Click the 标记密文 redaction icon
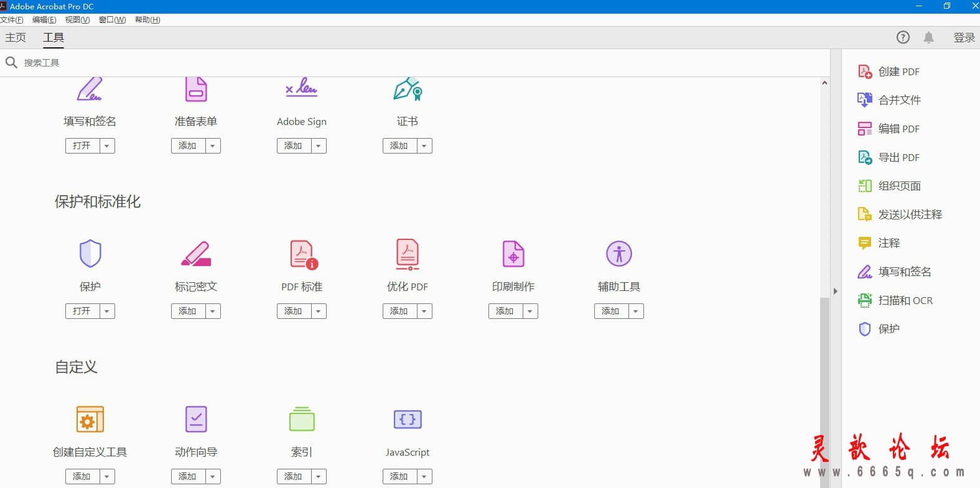 [196, 254]
